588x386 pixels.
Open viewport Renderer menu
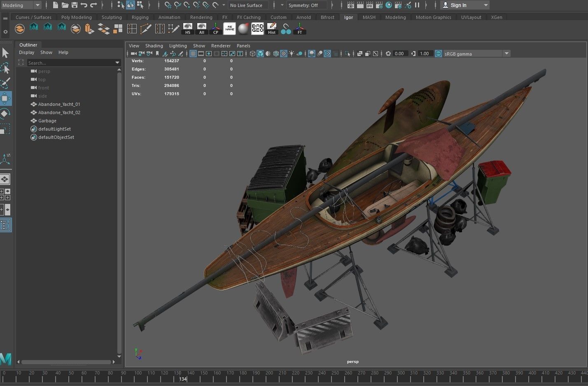point(221,46)
